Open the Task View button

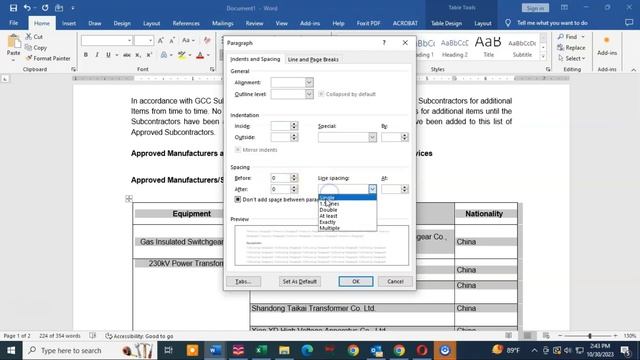point(168,350)
